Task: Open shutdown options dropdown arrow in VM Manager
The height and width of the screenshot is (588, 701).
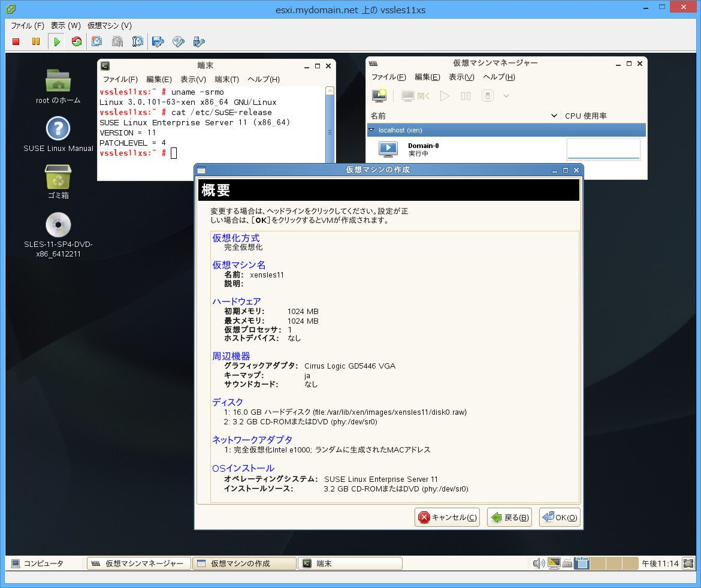Action: pos(506,96)
